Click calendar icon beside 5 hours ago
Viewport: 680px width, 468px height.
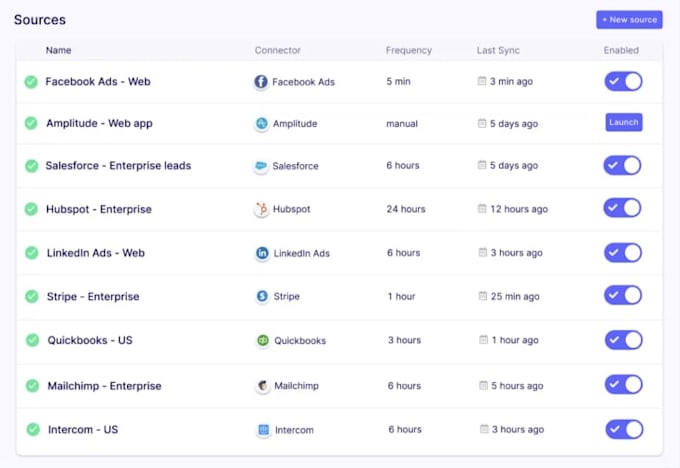pyautogui.click(x=484, y=385)
